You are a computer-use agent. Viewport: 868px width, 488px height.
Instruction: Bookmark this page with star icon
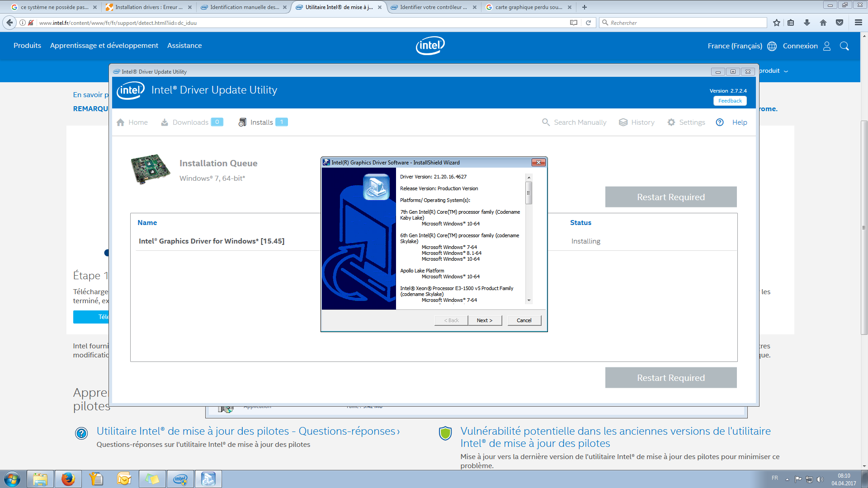pos(777,23)
